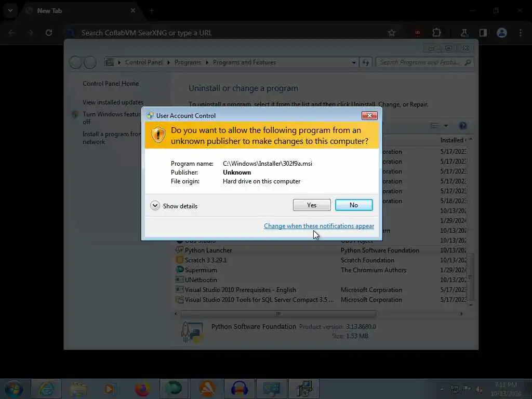Image resolution: width=532 pixels, height=399 pixels.
Task: Click the Supermium program icon
Action: point(179,270)
